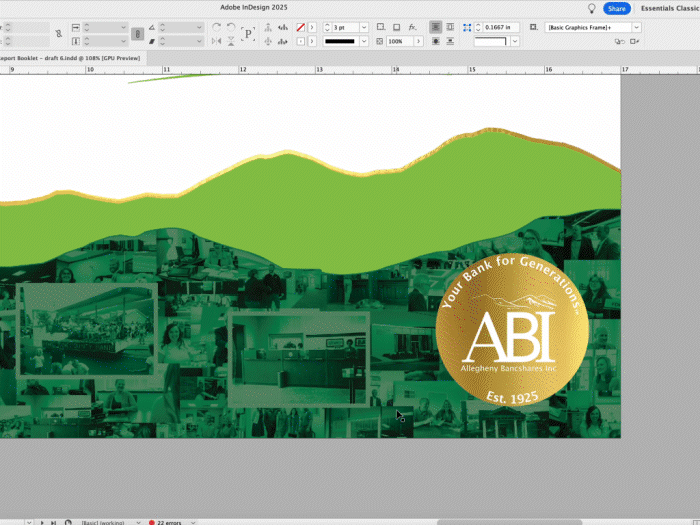
Task: Click the rotation angle icon
Action: pyautogui.click(x=152, y=28)
